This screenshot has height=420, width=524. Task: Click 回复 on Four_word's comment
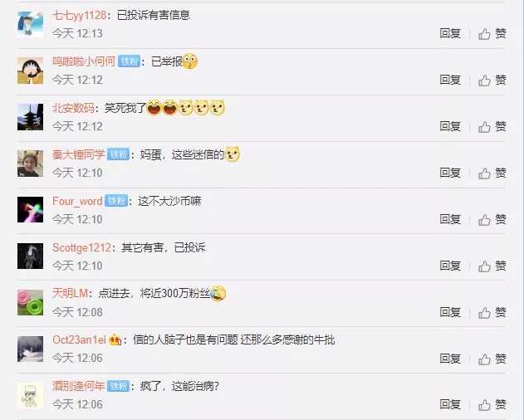coord(450,219)
